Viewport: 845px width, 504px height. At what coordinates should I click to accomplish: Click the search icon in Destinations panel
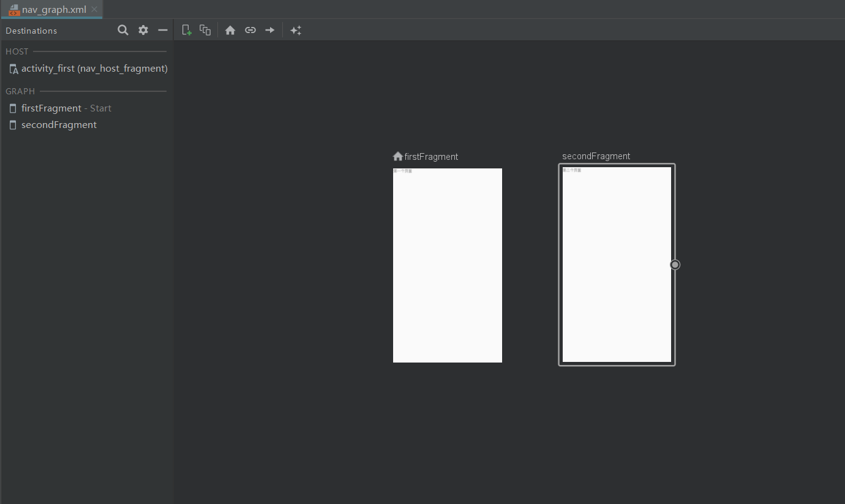pos(123,30)
